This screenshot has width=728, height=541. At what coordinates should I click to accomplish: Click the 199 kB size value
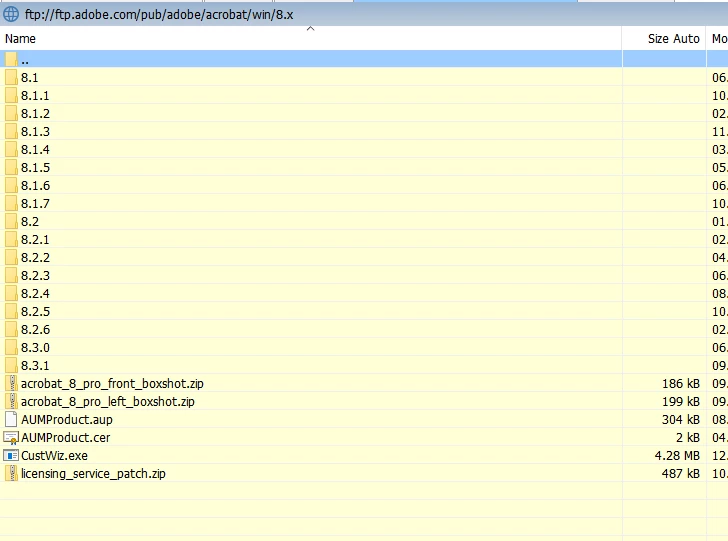(x=681, y=402)
